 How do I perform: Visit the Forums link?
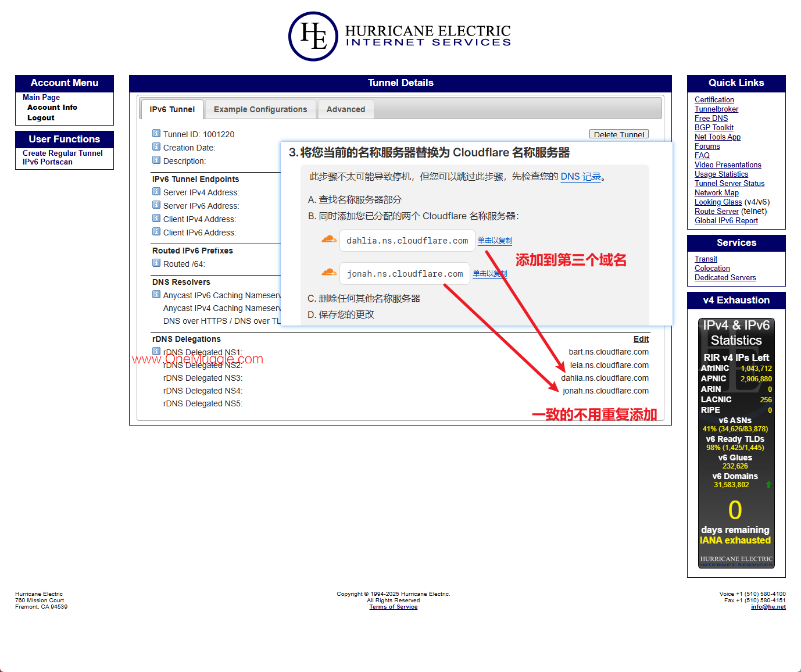tap(707, 146)
